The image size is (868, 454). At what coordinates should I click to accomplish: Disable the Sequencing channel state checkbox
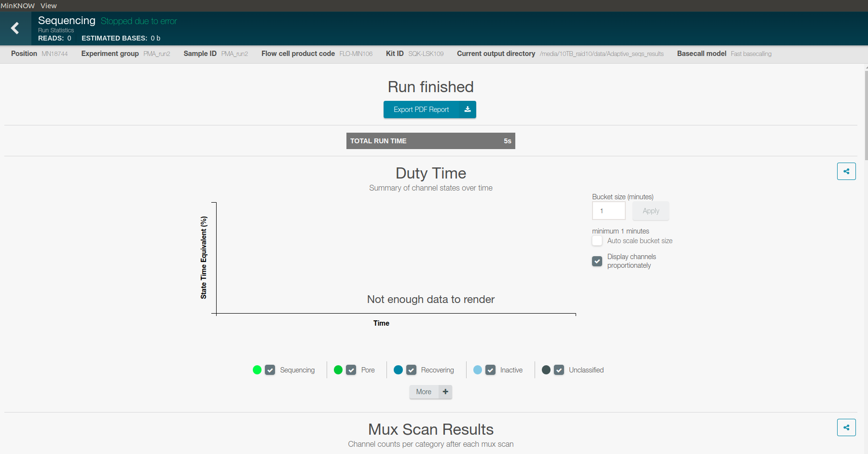tap(269, 370)
